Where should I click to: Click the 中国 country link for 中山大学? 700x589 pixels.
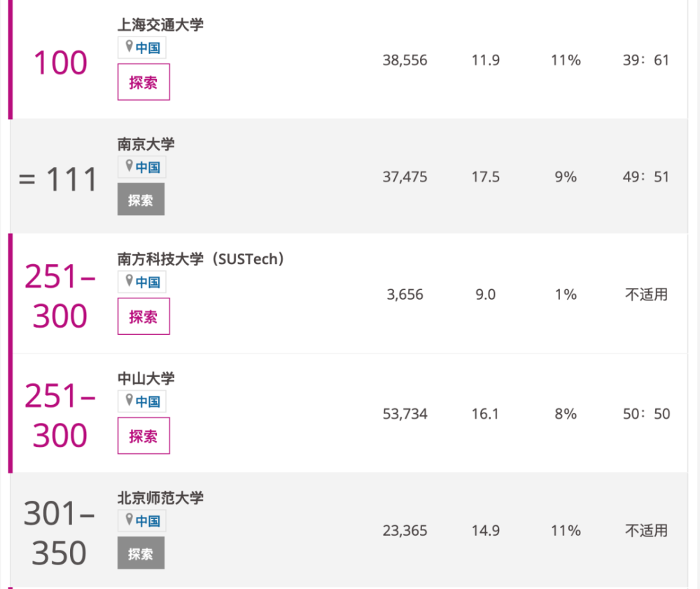[x=148, y=401]
